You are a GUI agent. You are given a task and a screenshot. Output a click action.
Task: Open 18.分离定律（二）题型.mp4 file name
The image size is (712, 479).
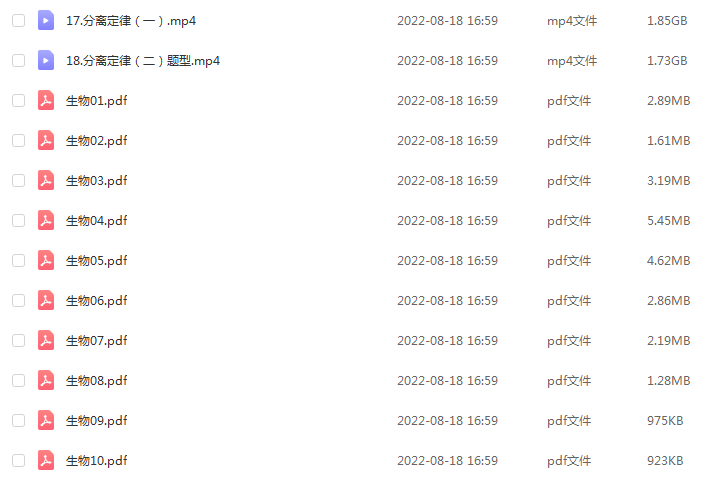[143, 61]
